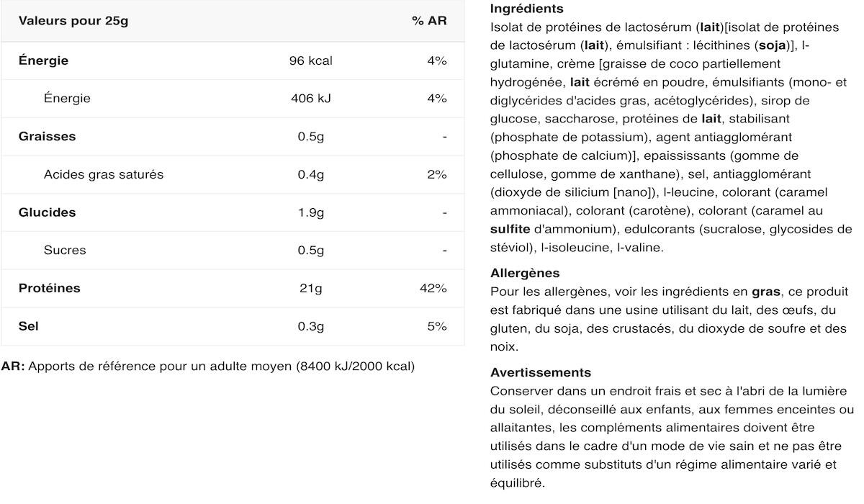864x504 pixels.
Task: Select the "406 kJ" energy value
Action: click(310, 99)
